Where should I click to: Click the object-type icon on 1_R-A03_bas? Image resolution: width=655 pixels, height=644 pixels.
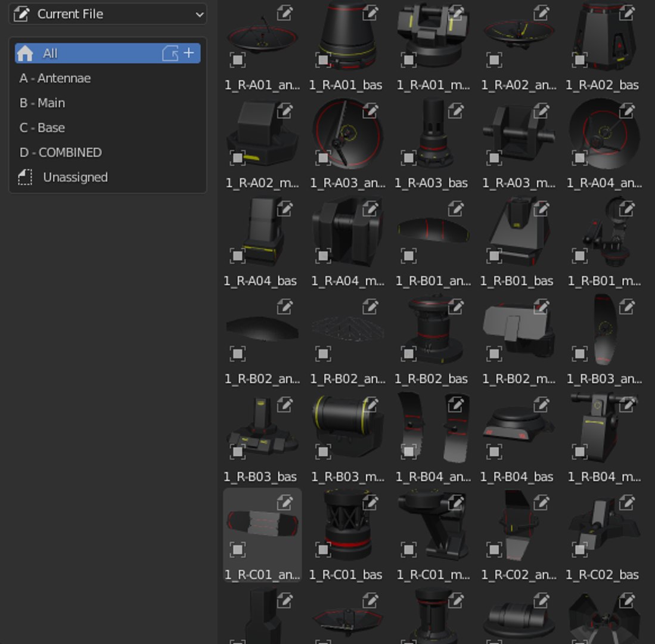409,158
